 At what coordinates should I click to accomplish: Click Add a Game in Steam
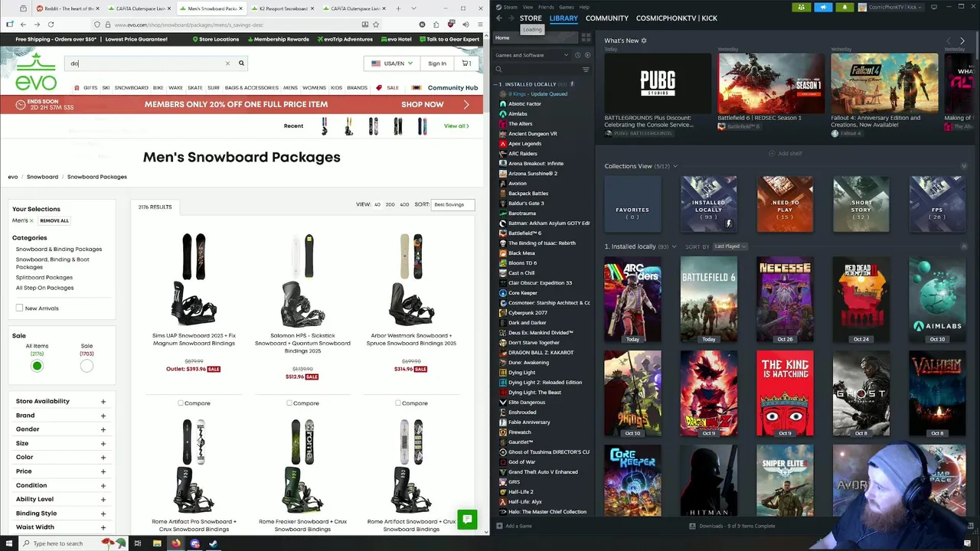point(514,526)
